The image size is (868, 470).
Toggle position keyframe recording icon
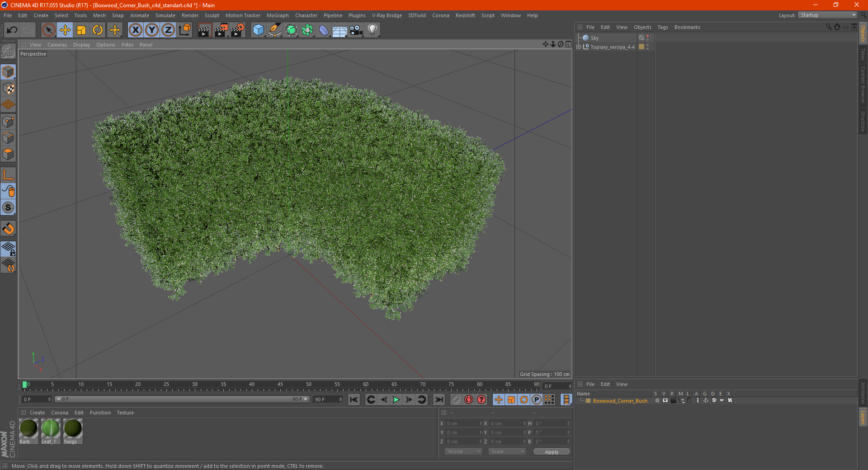pos(498,399)
